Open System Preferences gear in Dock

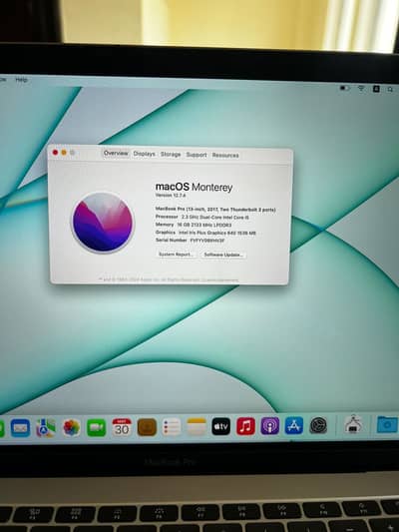pyautogui.click(x=318, y=425)
